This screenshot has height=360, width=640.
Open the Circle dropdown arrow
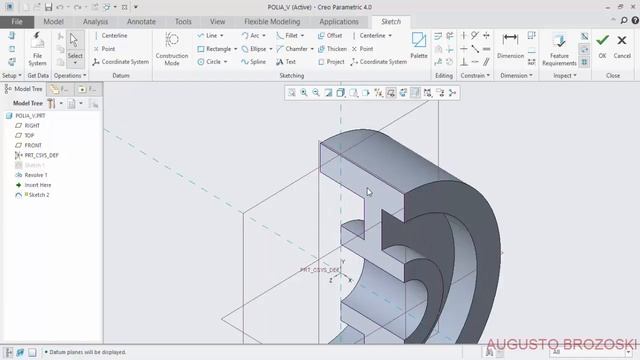click(x=225, y=62)
